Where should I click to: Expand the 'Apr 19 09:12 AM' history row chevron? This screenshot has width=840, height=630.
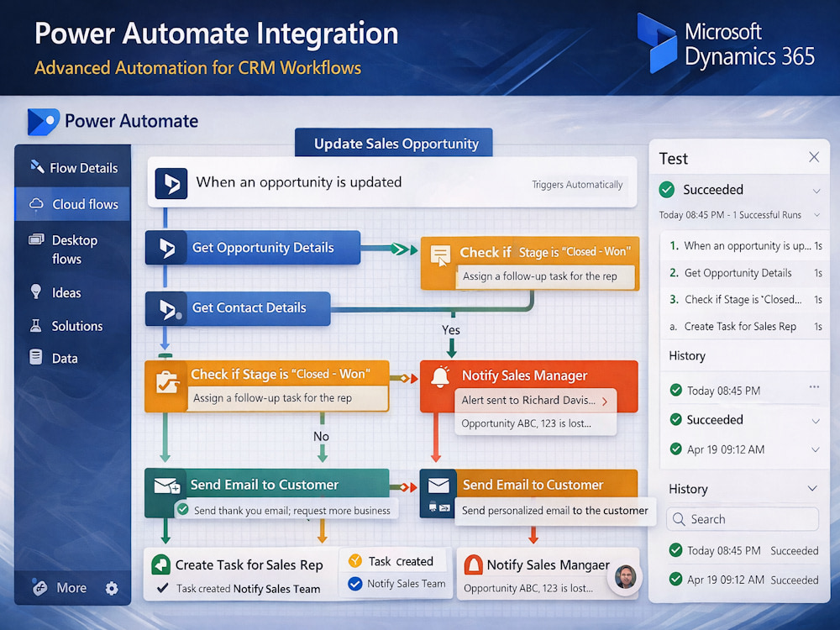click(816, 450)
